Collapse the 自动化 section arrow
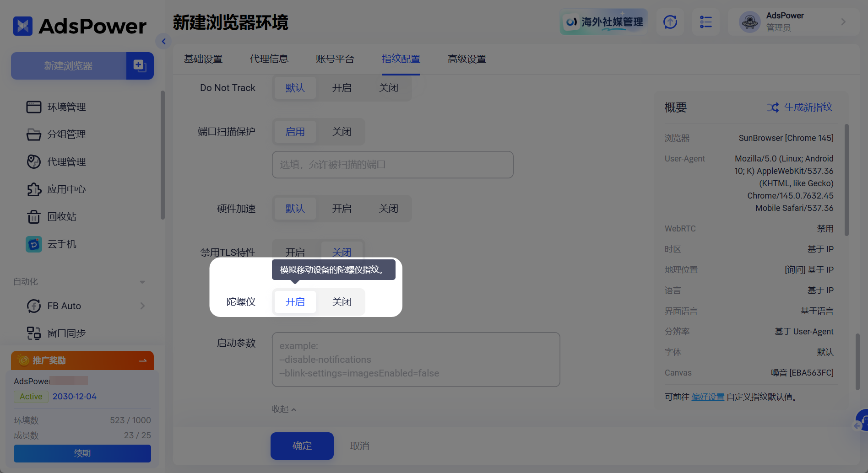The width and height of the screenshot is (868, 473). [x=142, y=282]
